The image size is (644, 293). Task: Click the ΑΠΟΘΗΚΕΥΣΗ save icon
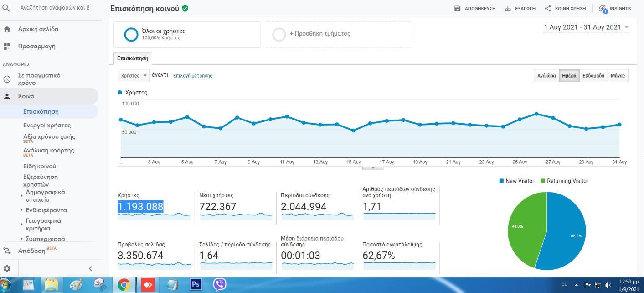pos(458,9)
